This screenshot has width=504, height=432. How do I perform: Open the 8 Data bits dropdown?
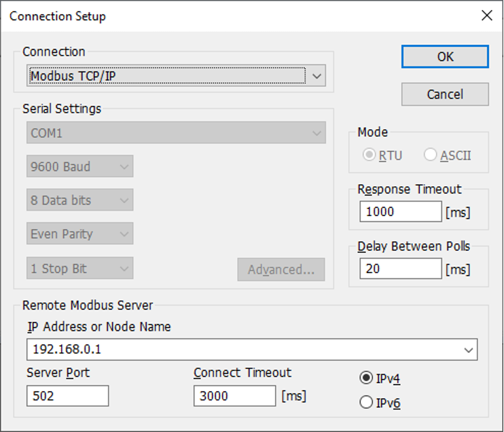point(79,200)
